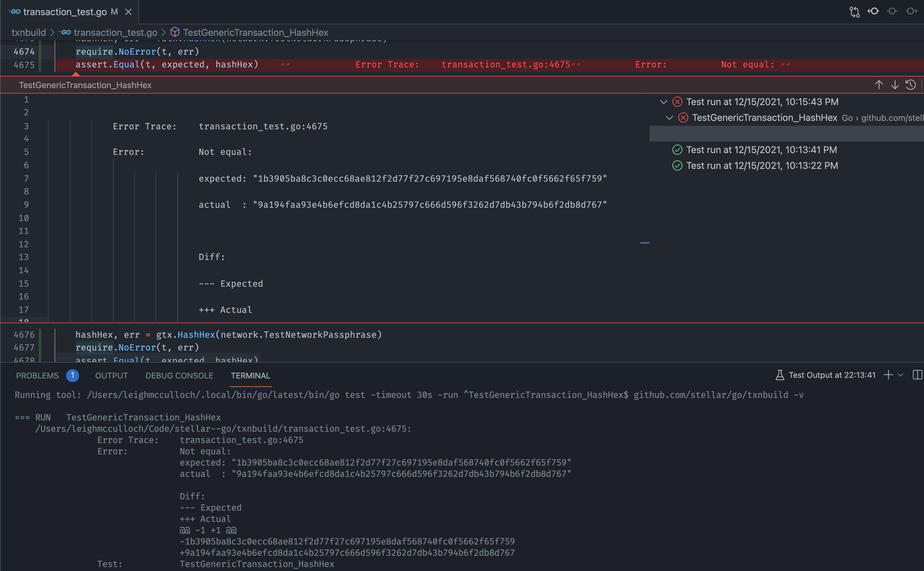
Task: Open the Source Control compare icon in editor toolbar
Action: coord(855,12)
